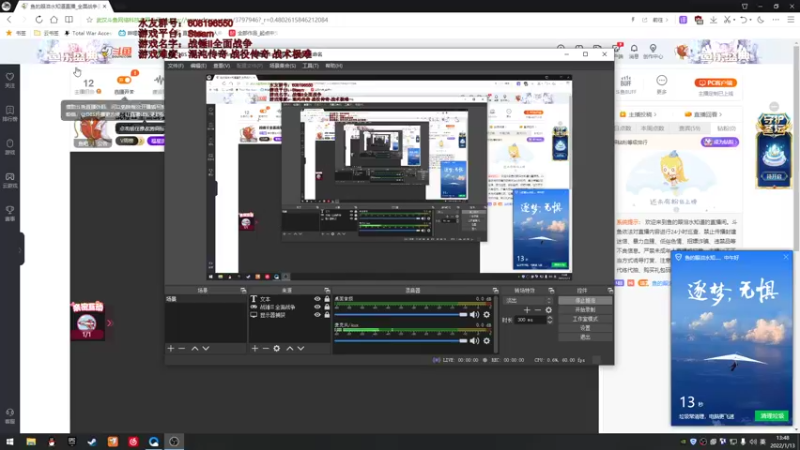Image resolution: width=800 pixels, height=450 pixels.
Task: Open transition properties gear icon
Action: pyautogui.click(x=548, y=310)
